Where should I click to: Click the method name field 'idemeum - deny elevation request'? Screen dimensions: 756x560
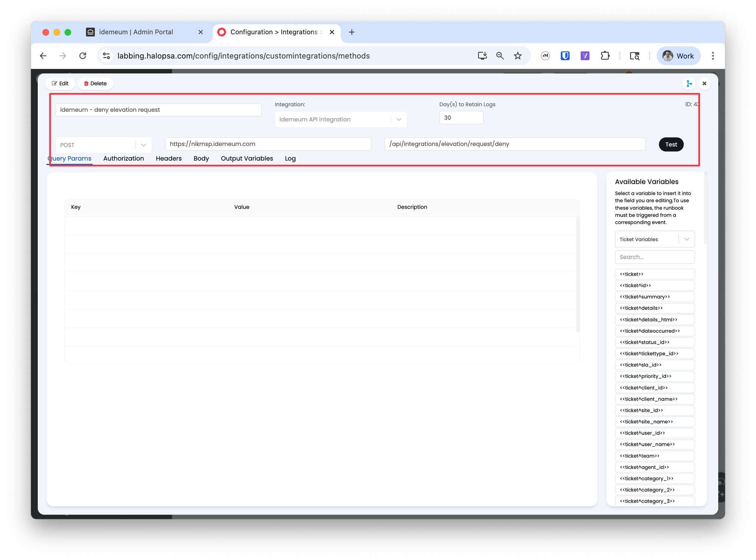158,110
